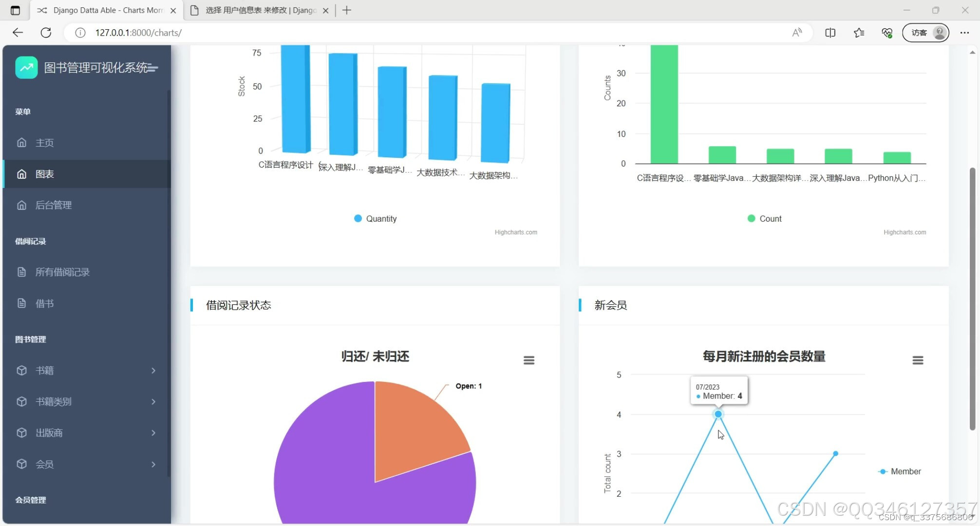Click the 所有借阅记录 document icon

click(x=22, y=272)
